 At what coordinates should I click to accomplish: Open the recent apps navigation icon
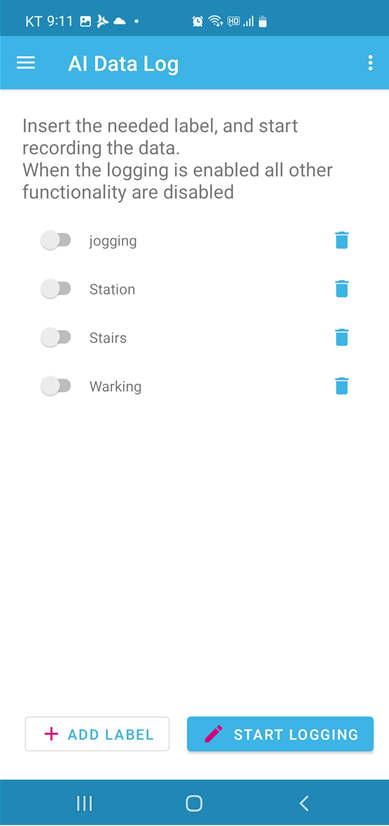pos(84,803)
